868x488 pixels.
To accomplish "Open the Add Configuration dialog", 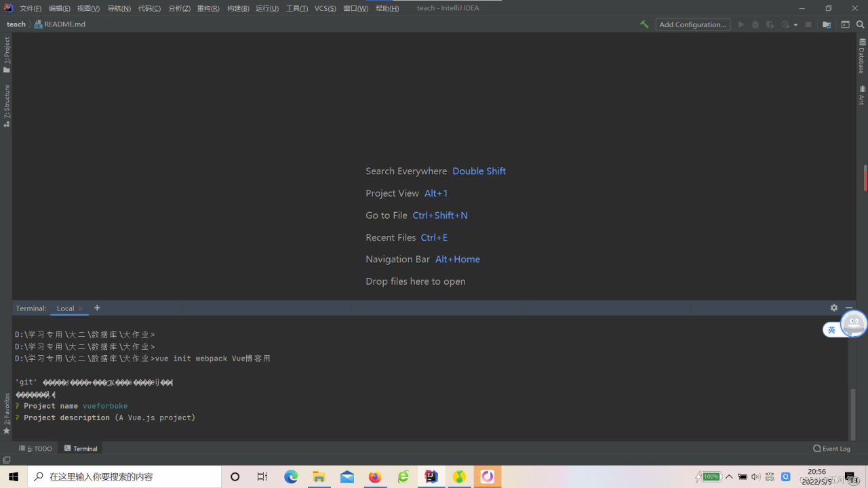I will (692, 24).
